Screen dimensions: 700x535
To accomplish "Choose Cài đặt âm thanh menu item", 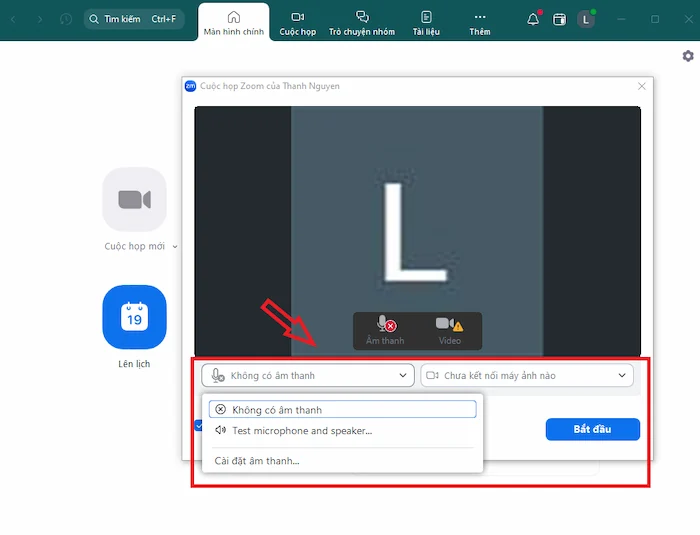I will pyautogui.click(x=257, y=461).
